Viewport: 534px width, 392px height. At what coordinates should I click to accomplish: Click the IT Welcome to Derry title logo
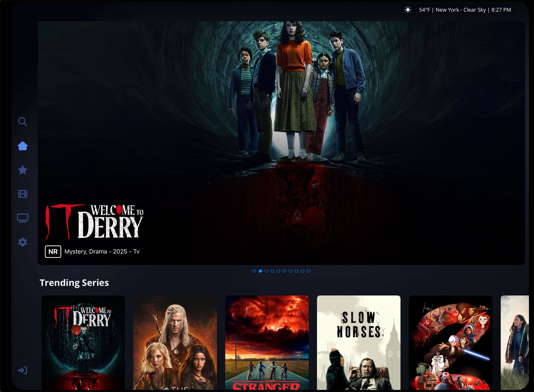click(95, 222)
